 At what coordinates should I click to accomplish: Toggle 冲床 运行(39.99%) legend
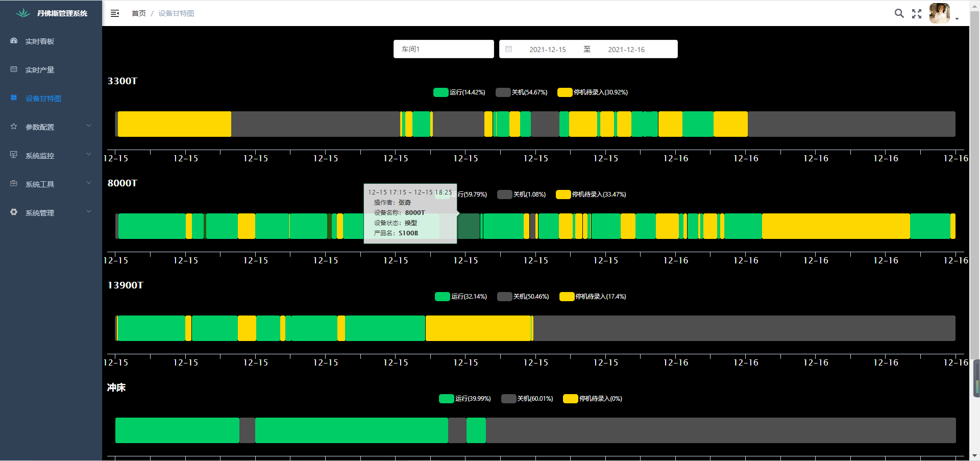tap(465, 399)
